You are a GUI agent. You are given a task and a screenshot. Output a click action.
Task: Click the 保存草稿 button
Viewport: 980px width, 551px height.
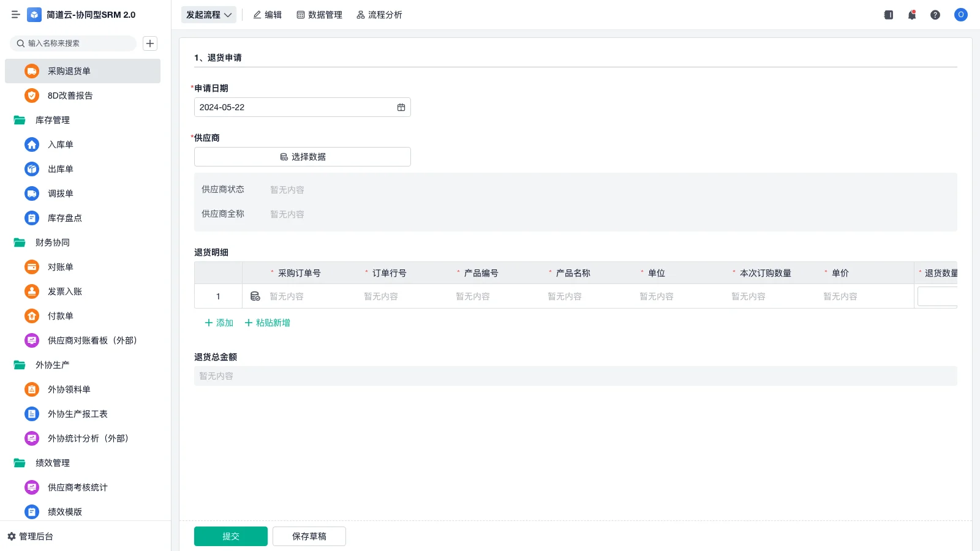(309, 536)
